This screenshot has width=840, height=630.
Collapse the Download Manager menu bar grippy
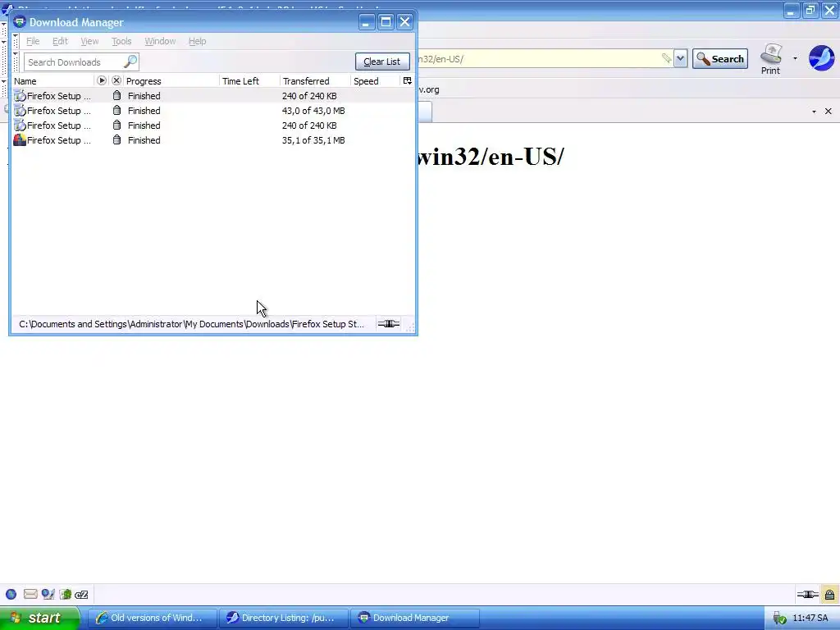click(x=16, y=41)
